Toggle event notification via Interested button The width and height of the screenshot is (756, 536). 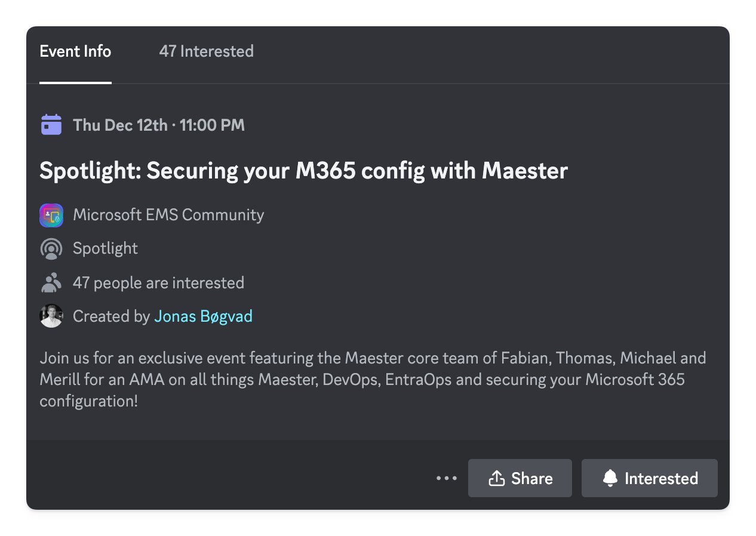pyautogui.click(x=649, y=478)
